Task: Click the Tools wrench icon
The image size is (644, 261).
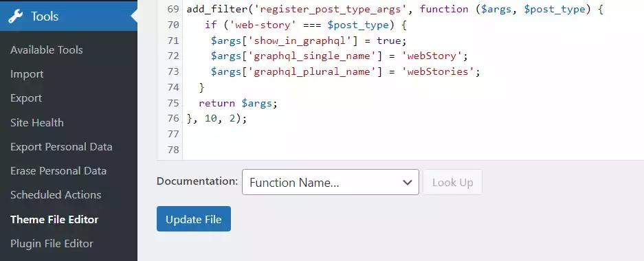Action: pos(16,16)
